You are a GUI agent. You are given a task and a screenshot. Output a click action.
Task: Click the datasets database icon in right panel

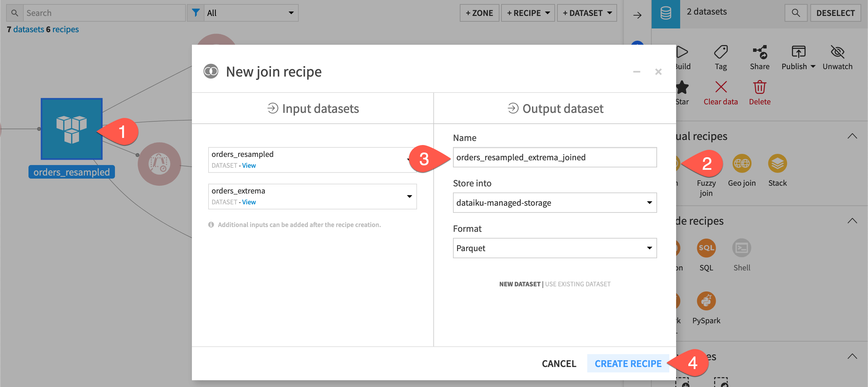click(x=666, y=14)
